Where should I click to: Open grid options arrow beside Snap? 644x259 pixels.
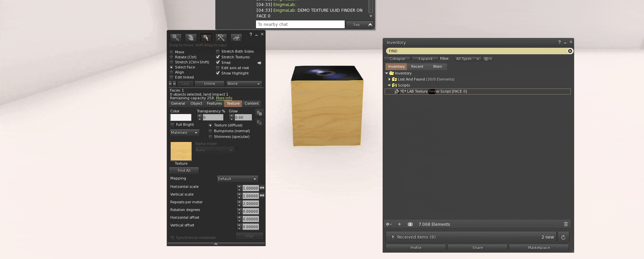pos(259,63)
